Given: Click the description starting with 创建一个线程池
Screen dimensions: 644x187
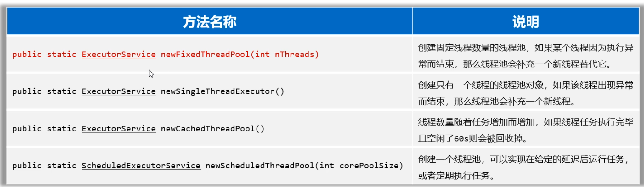Looking at the screenshot, I should [x=523, y=160].
